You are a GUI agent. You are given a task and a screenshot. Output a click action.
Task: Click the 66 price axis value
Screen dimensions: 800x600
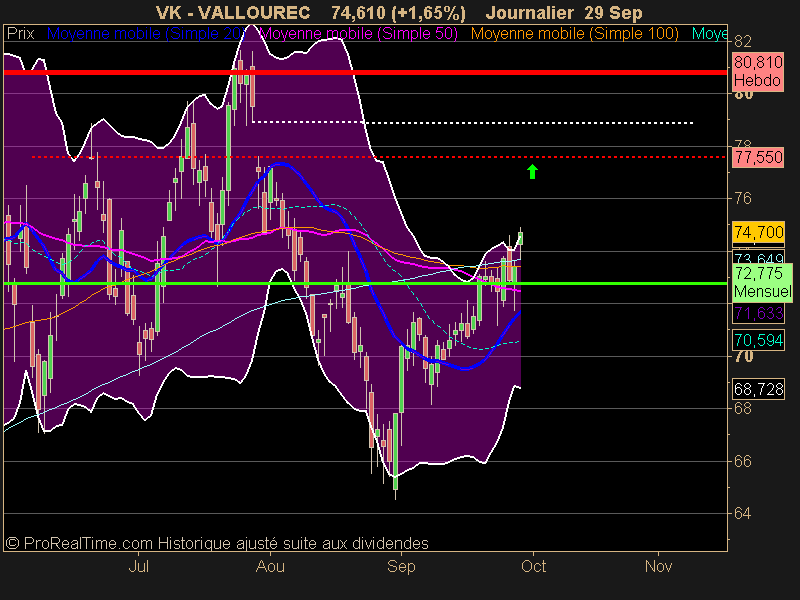coord(743,461)
